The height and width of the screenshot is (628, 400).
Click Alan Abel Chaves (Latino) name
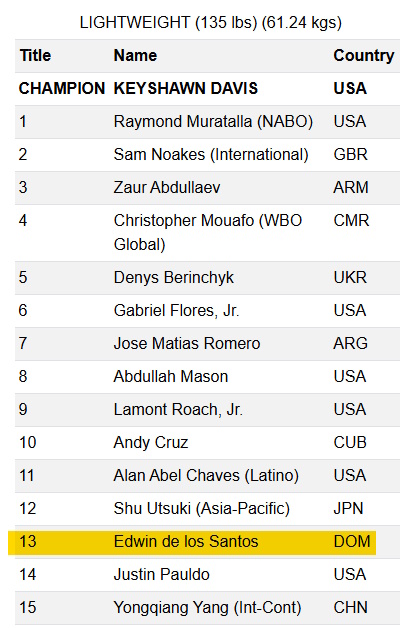click(x=206, y=476)
